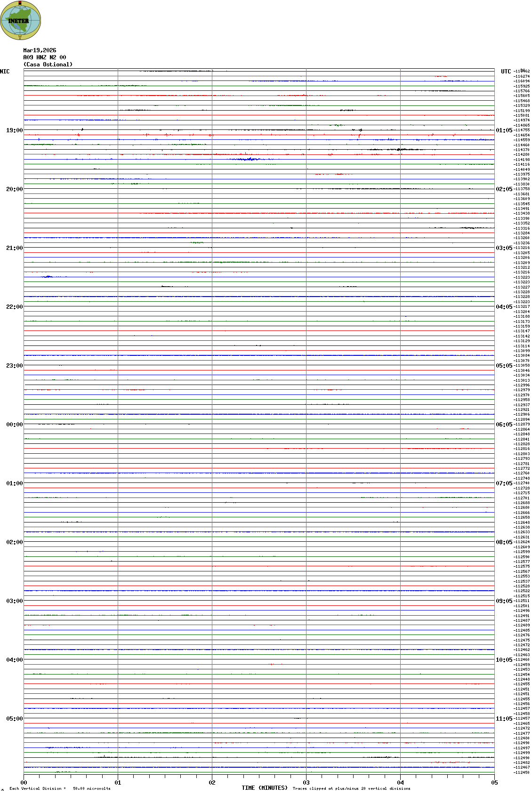Click the 11:05 UTC time label
Screen dimensions: 532x795
[504, 719]
